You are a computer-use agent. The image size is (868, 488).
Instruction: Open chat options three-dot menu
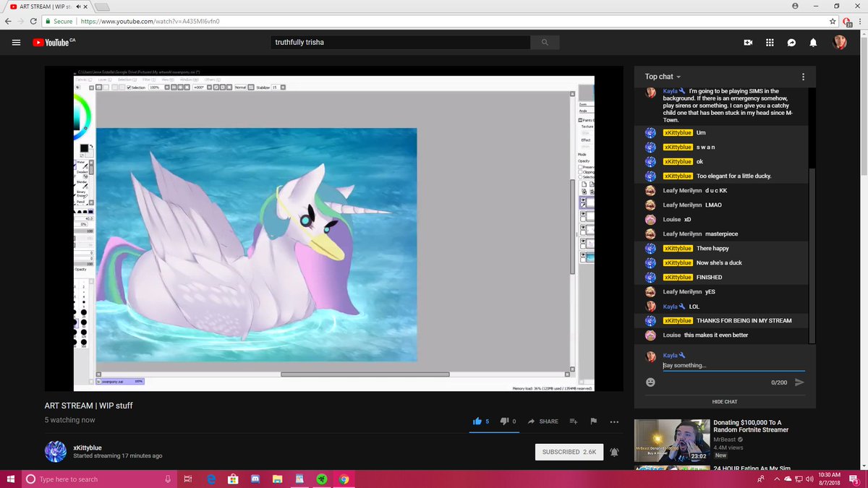(x=803, y=77)
